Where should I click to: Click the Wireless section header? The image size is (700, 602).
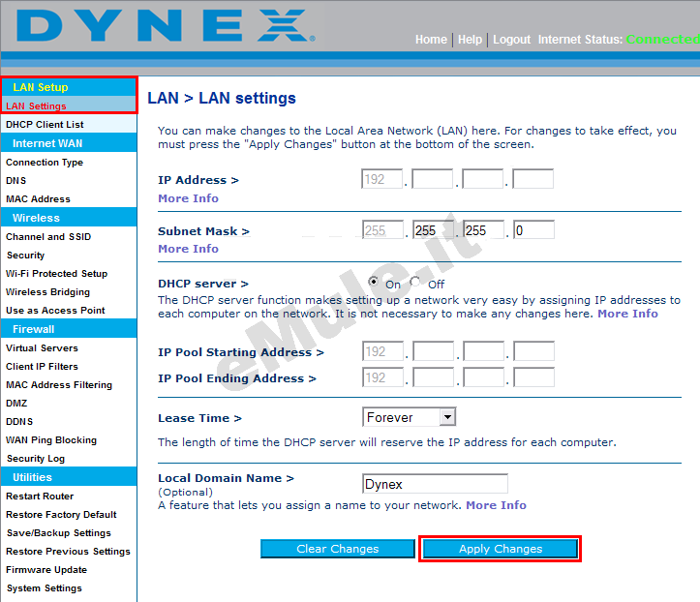[x=69, y=218]
